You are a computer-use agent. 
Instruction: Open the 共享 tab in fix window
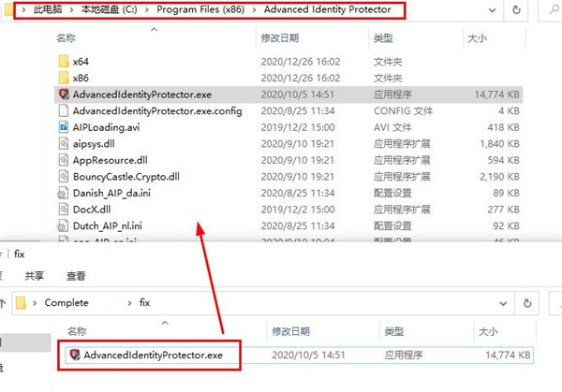click(x=35, y=276)
